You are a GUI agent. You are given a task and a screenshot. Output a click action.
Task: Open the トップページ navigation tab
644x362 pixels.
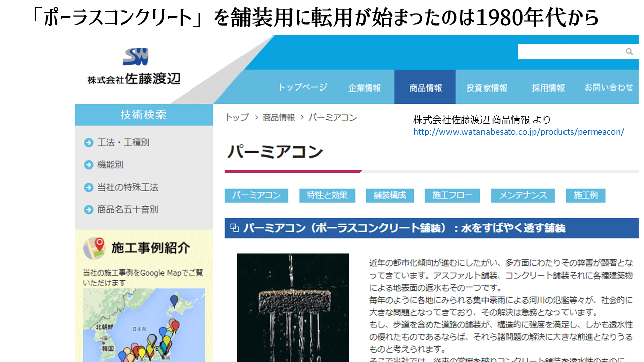[x=302, y=87]
